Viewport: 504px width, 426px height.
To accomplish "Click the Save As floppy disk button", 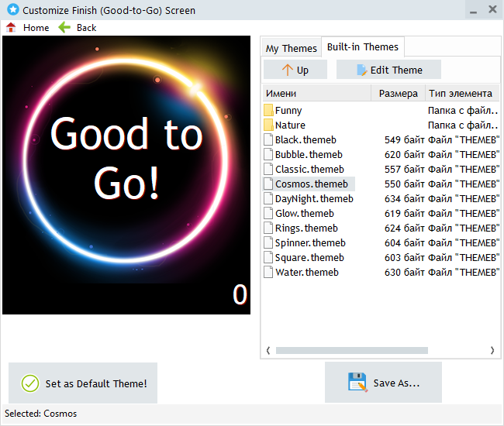I will pos(383,383).
